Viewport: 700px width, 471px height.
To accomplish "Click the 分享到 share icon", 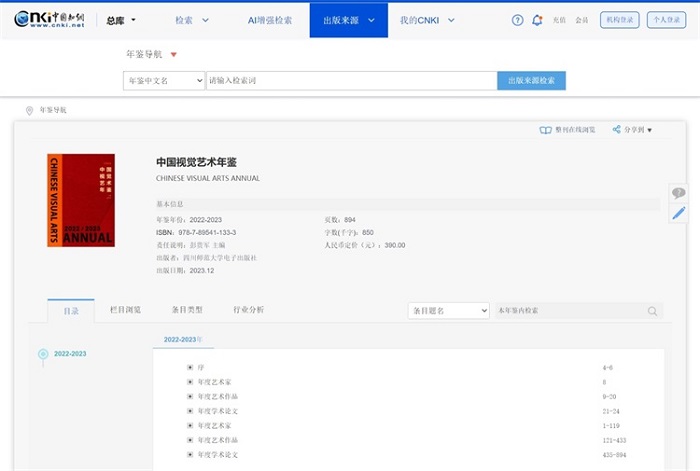I will point(617,130).
